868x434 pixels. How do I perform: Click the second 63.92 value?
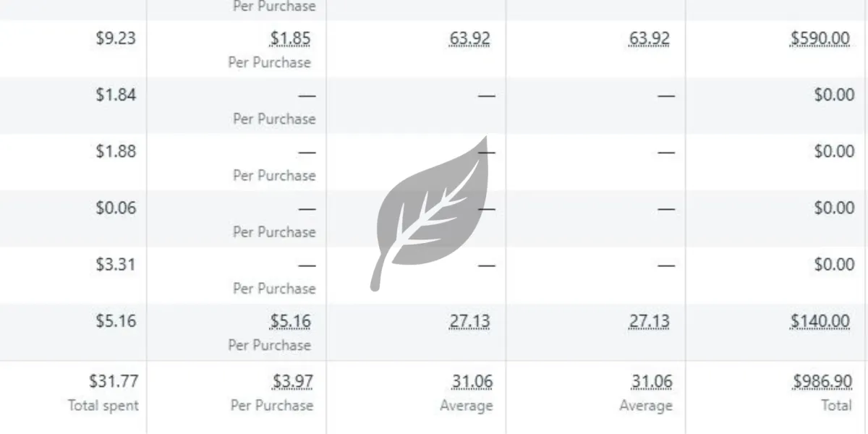649,38
